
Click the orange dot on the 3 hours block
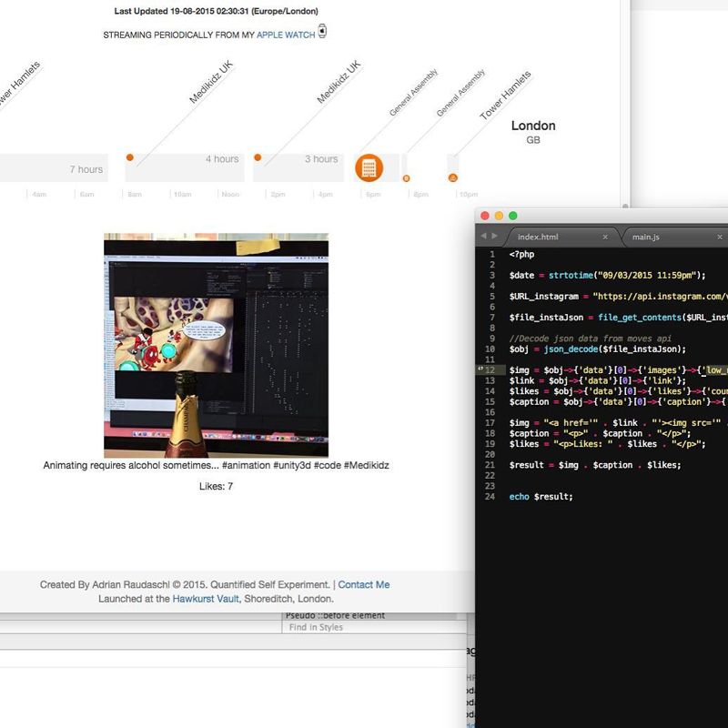point(258,157)
